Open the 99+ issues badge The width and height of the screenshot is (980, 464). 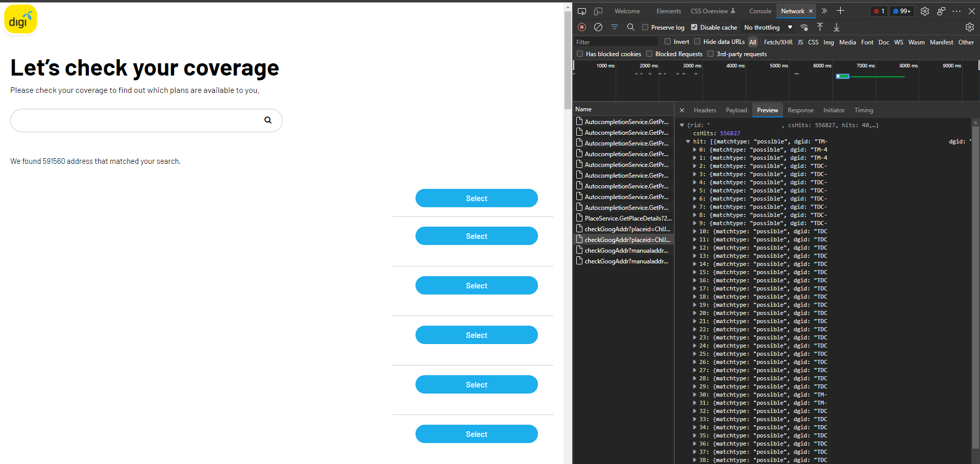point(902,11)
